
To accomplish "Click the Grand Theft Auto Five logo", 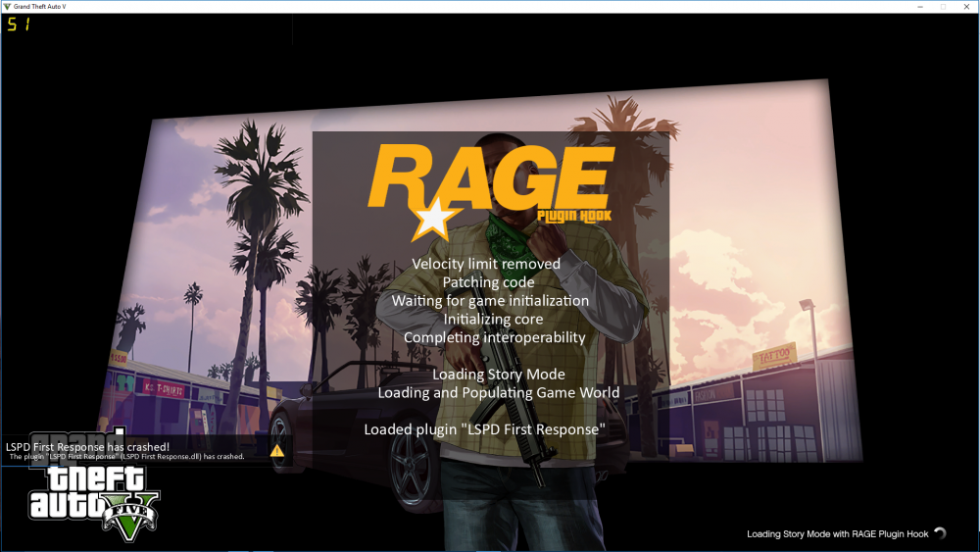I will click(94, 485).
